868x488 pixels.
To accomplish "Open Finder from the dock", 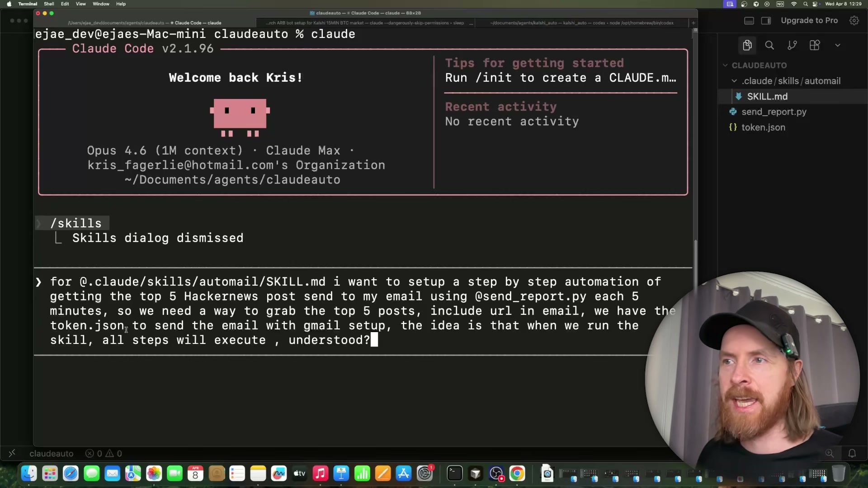I will click(29, 473).
